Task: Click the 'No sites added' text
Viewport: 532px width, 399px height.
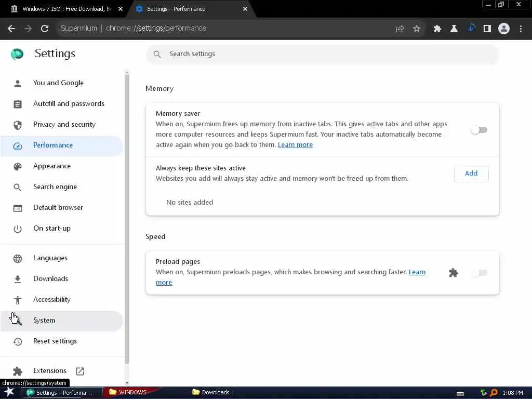Action: click(x=190, y=203)
